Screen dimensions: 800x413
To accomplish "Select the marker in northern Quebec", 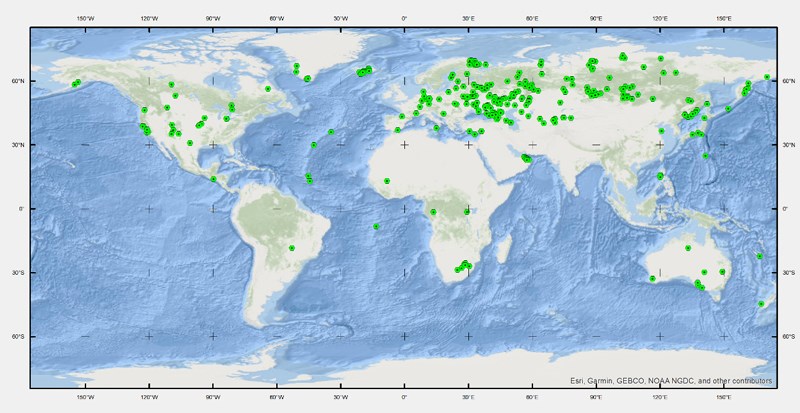I will click(x=268, y=88).
